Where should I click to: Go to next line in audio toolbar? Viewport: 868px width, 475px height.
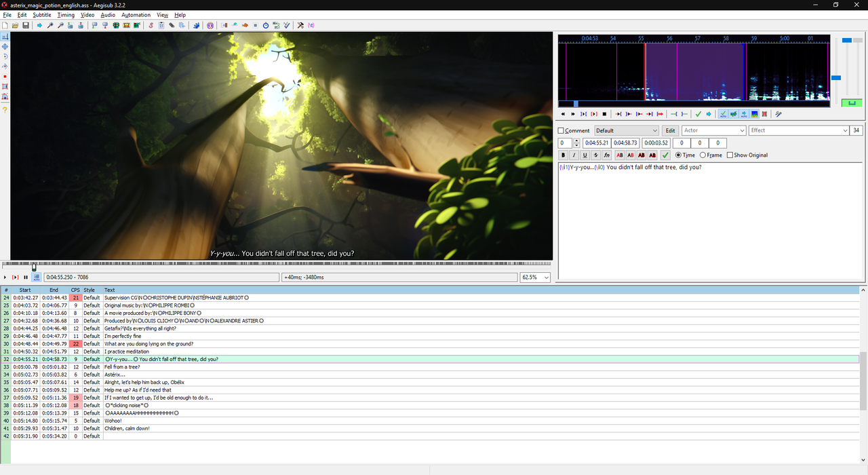click(x=709, y=114)
